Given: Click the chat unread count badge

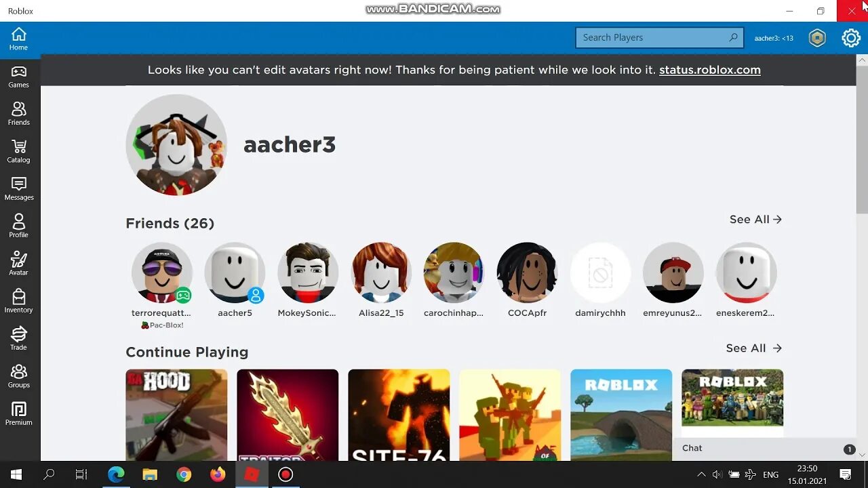Looking at the screenshot, I should coord(849,449).
